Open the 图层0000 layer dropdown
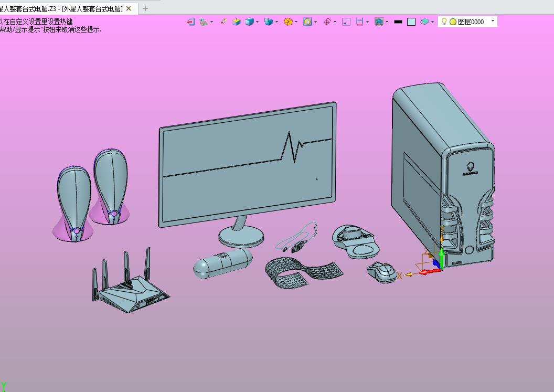The image size is (554, 392). coord(493,21)
